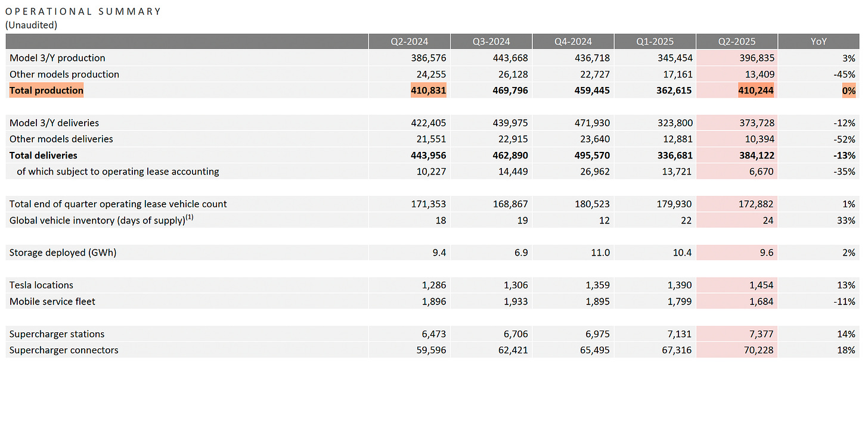Select the value 13,409
Image resolution: width=868 pixels, height=436 pixels.
tap(759, 74)
